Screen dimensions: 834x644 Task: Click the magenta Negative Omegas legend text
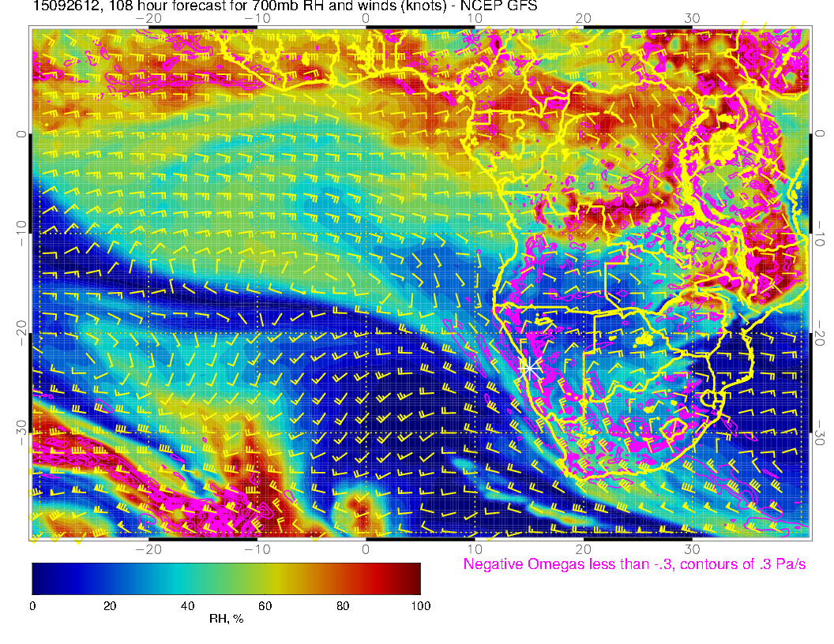[634, 564]
